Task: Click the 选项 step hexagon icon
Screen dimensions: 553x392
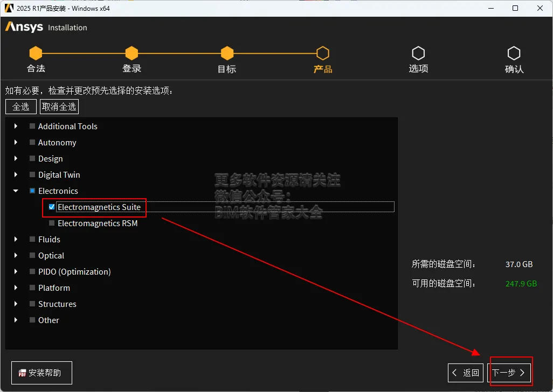Action: point(418,53)
